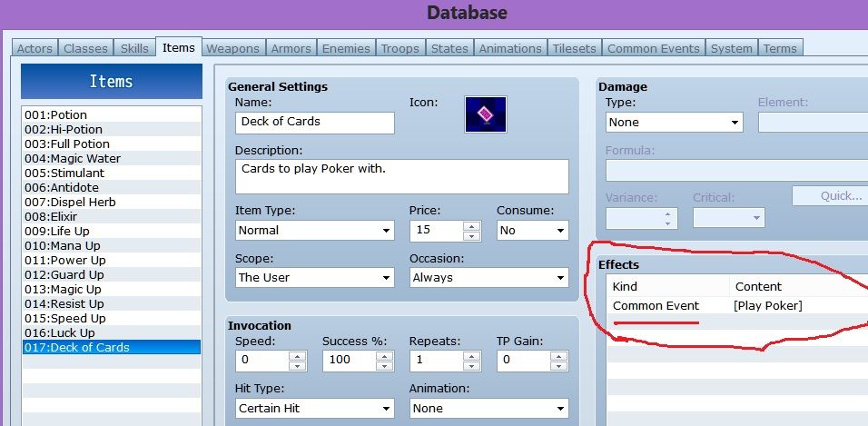This screenshot has width=868, height=426.
Task: Expand the Animation dropdown
Action: pyautogui.click(x=488, y=409)
